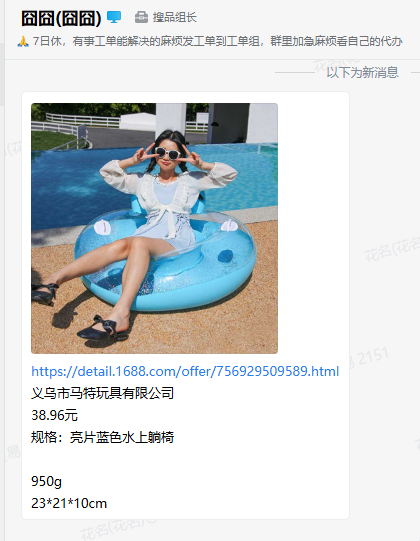The width and height of the screenshot is (420, 541).
Task: Click the 23*21*10cm dimensions line
Action: [x=69, y=503]
